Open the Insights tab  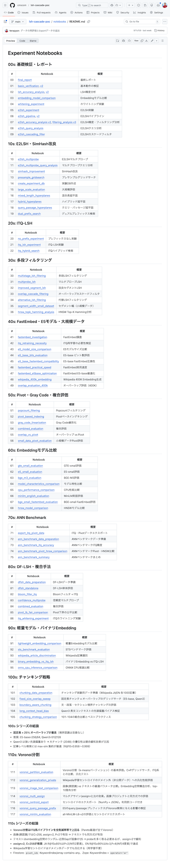click(140, 13)
